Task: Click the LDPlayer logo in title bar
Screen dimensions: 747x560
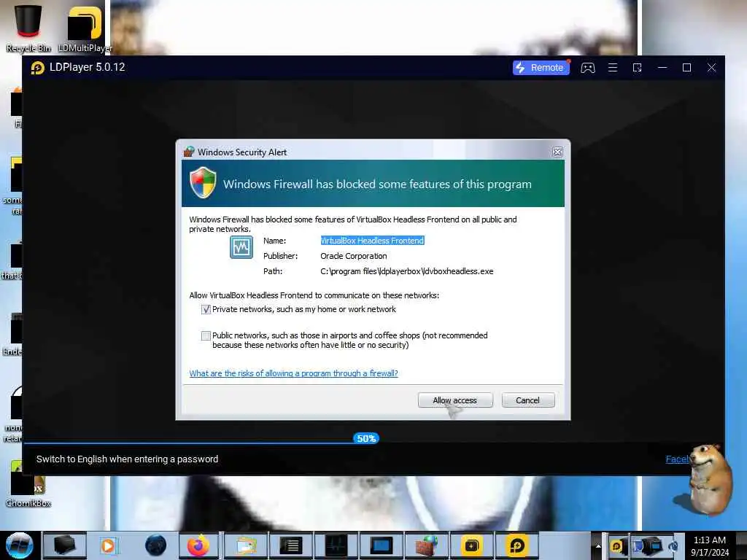Action: 38,68
